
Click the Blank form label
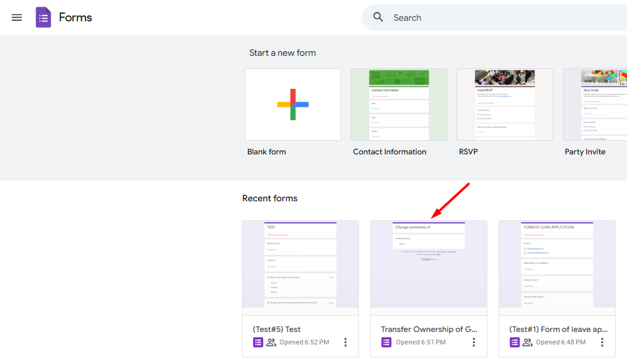tap(266, 152)
